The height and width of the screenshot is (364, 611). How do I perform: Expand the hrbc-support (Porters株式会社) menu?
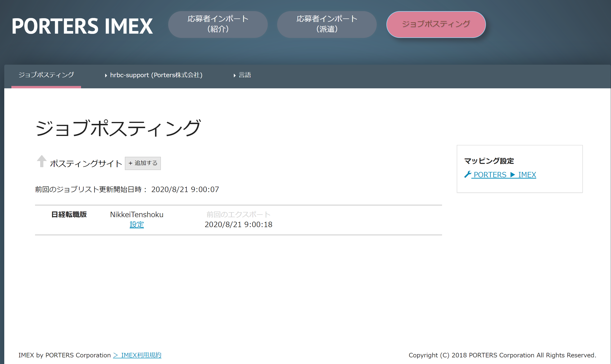(x=154, y=75)
